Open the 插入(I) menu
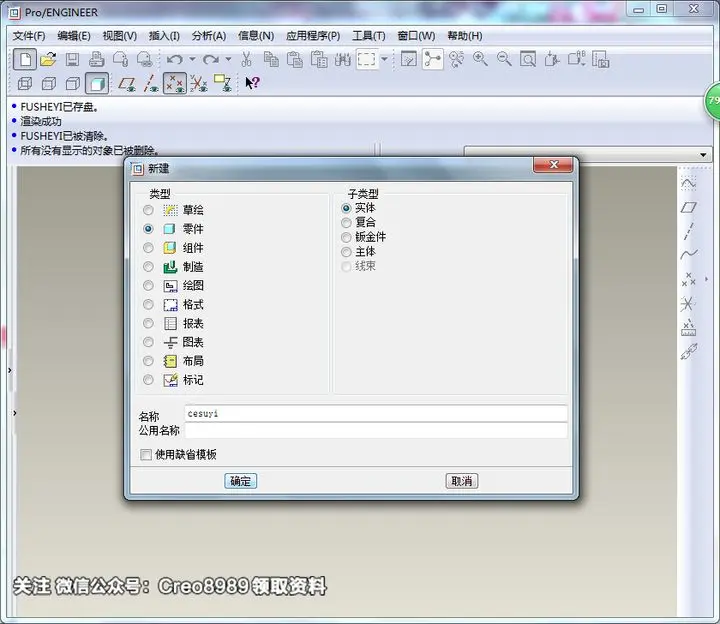Image resolution: width=720 pixels, height=624 pixels. coord(164,36)
